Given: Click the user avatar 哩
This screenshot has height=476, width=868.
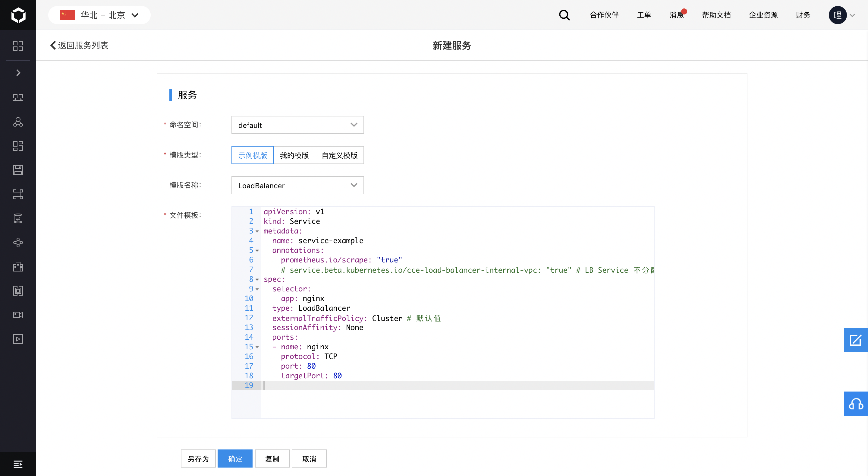Looking at the screenshot, I should pos(837,15).
